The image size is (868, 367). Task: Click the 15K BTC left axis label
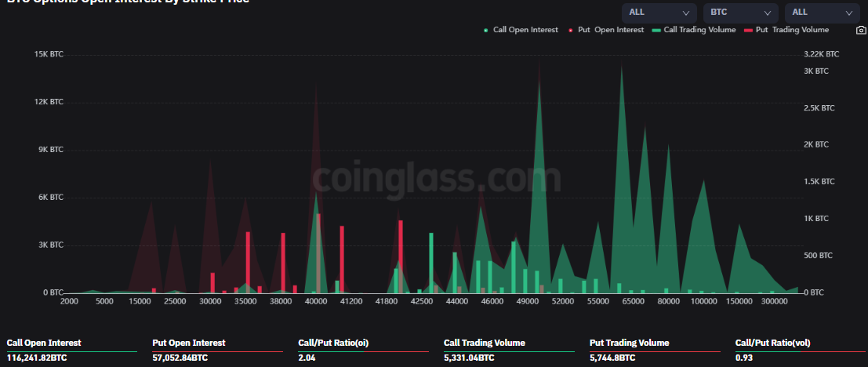click(49, 54)
